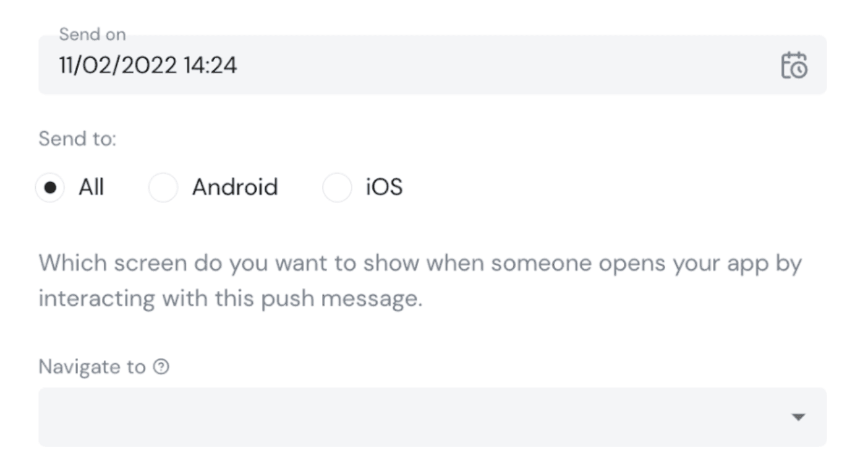Click the "All" option label text
The width and height of the screenshot is (868, 469).
[x=91, y=187]
